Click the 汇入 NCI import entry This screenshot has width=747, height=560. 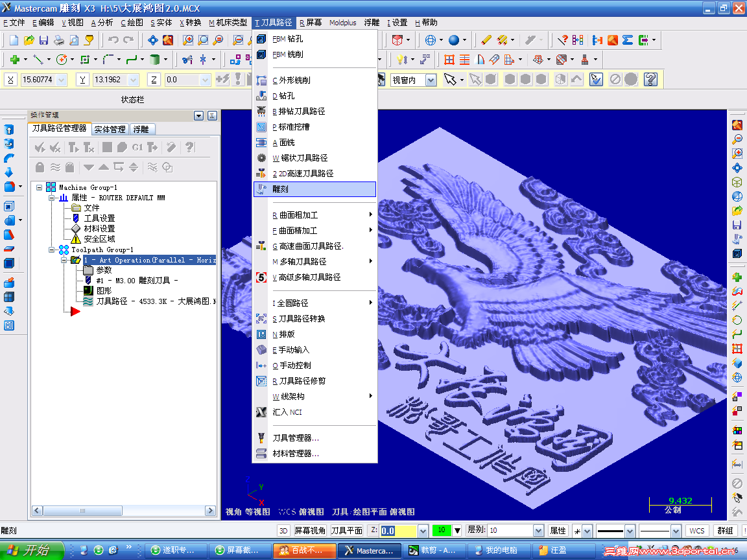pos(315,412)
